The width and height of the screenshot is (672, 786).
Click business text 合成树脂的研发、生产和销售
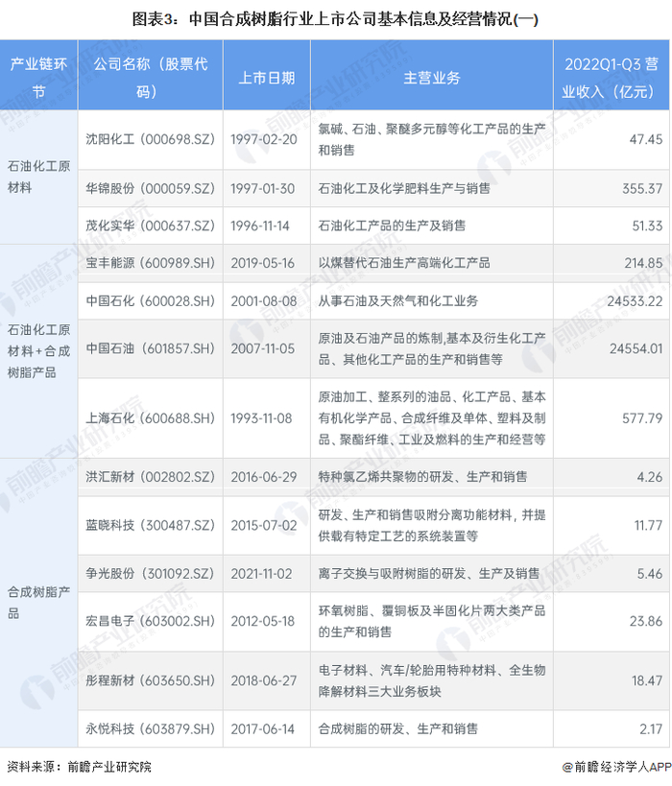(398, 728)
